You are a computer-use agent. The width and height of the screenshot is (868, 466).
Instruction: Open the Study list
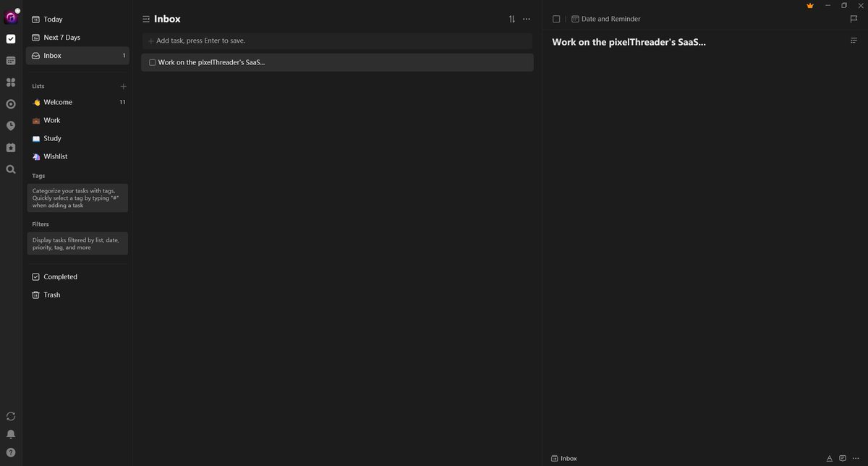click(x=77, y=138)
